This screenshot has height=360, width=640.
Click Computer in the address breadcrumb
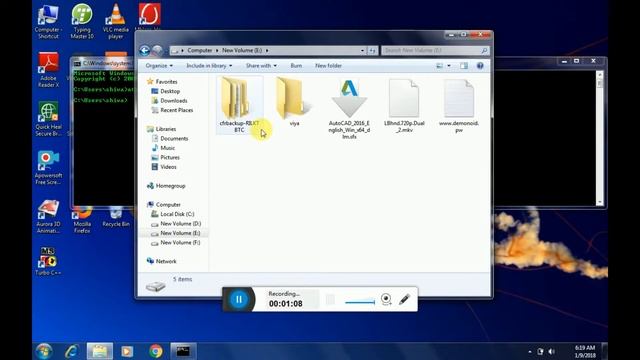[200, 51]
